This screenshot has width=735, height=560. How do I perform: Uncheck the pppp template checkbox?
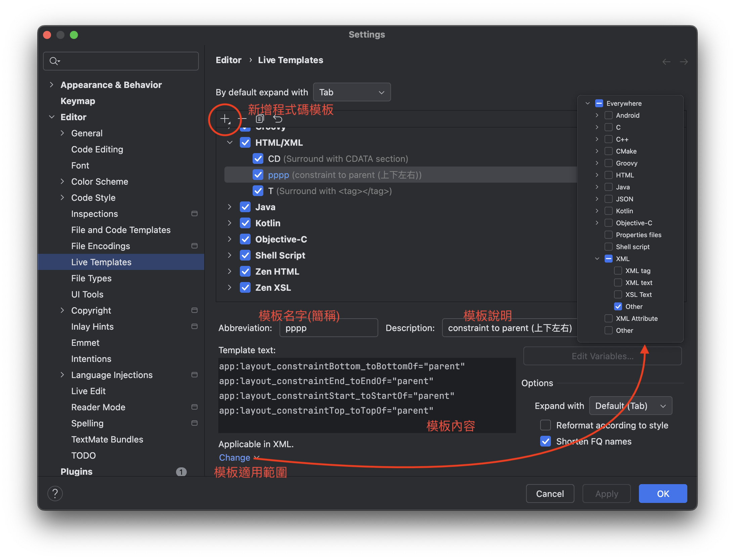tap(258, 175)
